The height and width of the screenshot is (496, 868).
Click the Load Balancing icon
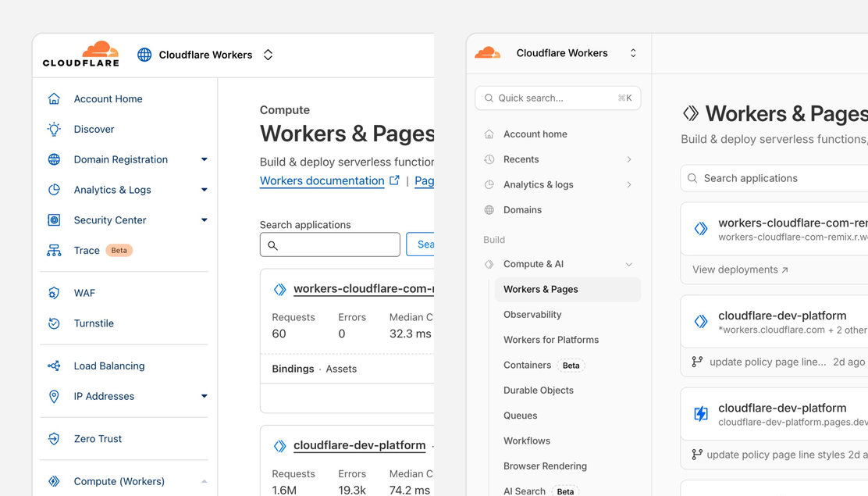54,366
